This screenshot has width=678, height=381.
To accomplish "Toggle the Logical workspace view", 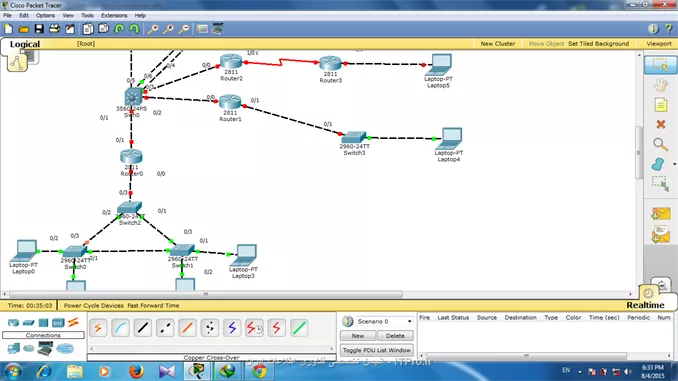I will [25, 44].
